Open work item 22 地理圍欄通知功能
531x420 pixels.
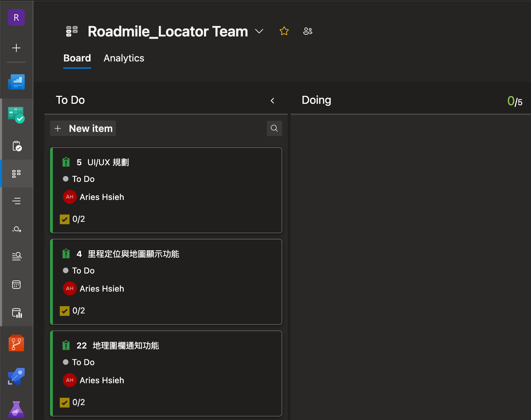pos(125,346)
